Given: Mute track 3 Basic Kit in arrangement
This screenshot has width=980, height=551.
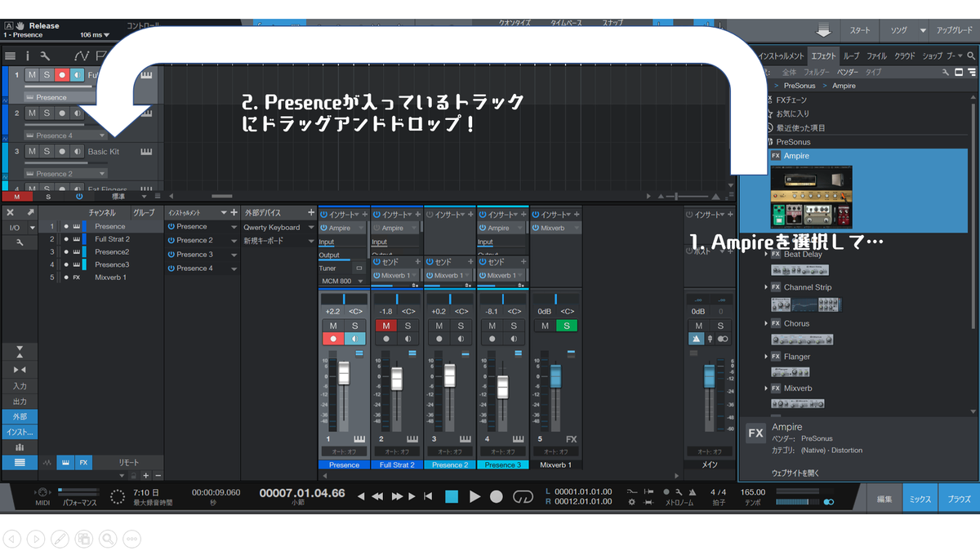Looking at the screenshot, I should tap(32, 152).
